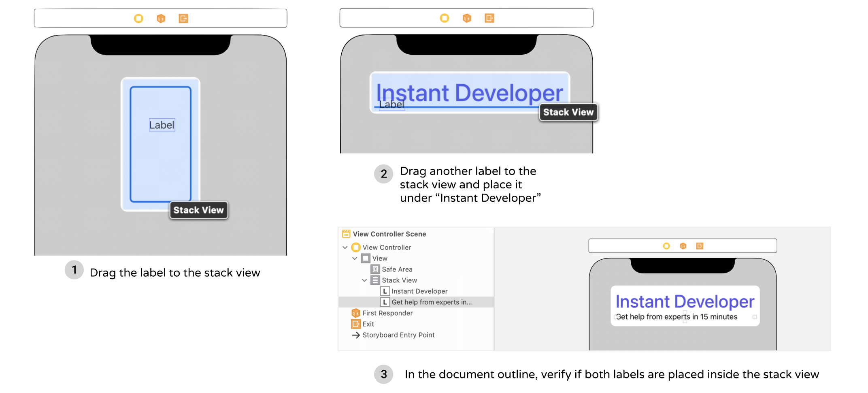
Task: Click the First Responder cube icon in the outline
Action: point(356,313)
